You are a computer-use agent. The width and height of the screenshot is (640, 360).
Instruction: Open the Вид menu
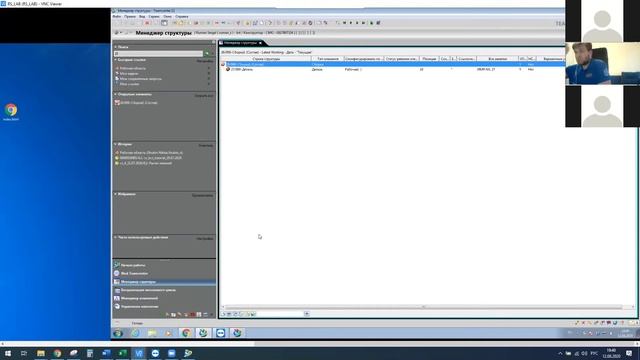click(142, 17)
